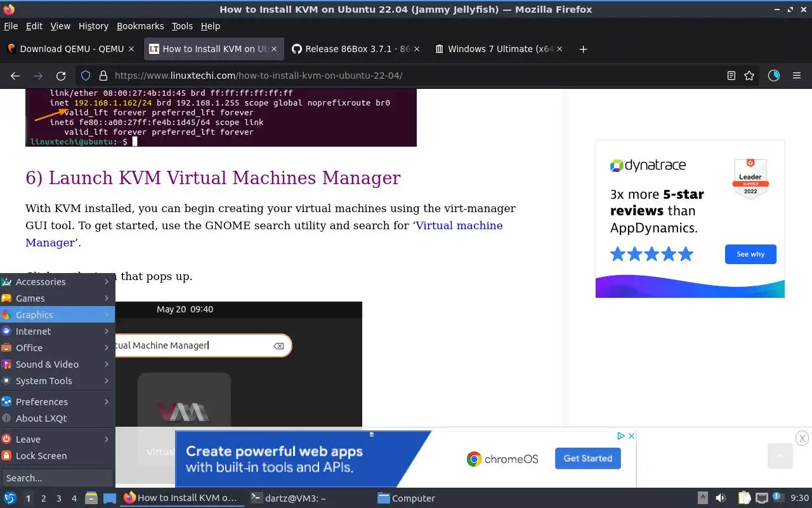The width and height of the screenshot is (812, 508).
Task: Switch to the Windows 7 Ultimate tab
Action: pos(501,49)
